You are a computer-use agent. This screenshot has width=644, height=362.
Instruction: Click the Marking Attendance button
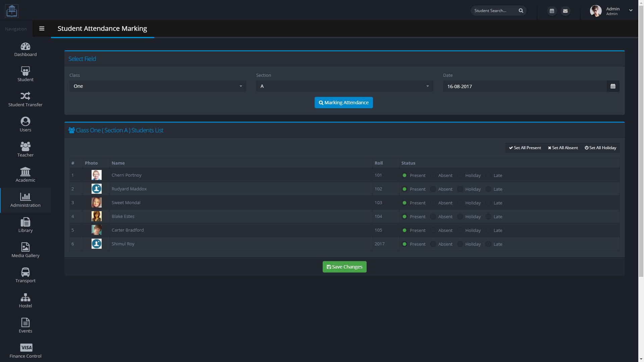pyautogui.click(x=343, y=103)
